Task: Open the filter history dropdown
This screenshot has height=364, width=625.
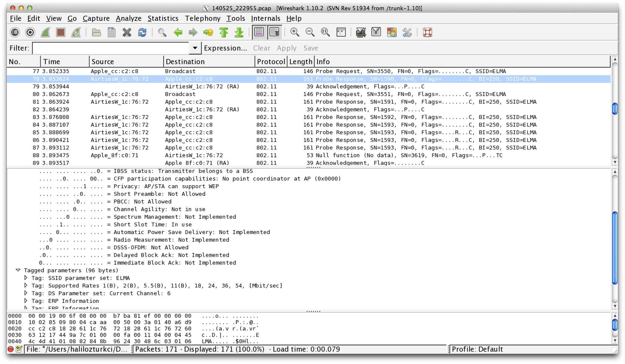Action: coord(195,48)
